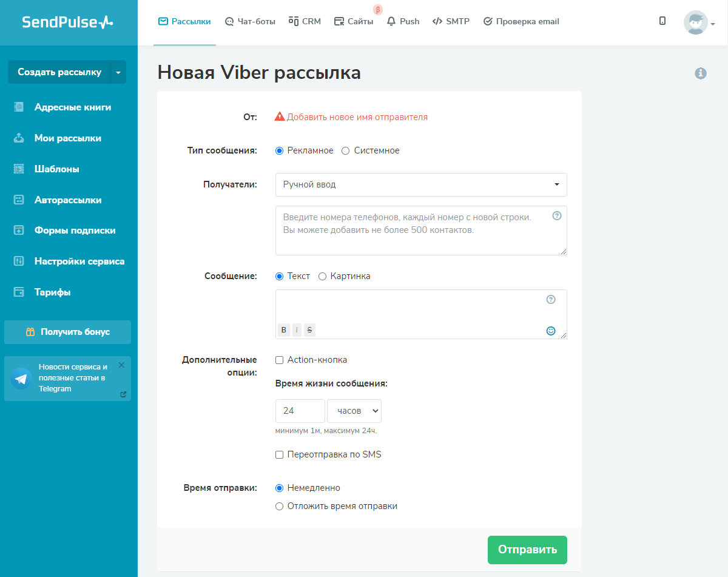Click the warning triangle icon next to От

280,117
